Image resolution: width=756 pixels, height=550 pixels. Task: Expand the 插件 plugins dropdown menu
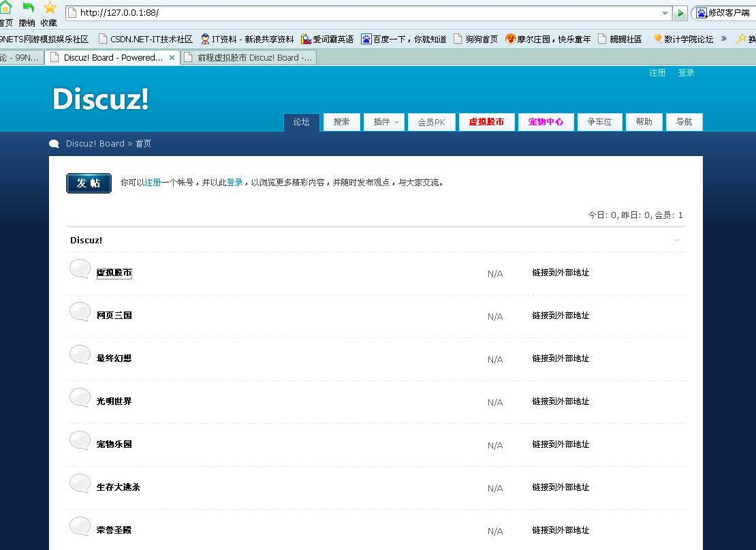(x=385, y=122)
